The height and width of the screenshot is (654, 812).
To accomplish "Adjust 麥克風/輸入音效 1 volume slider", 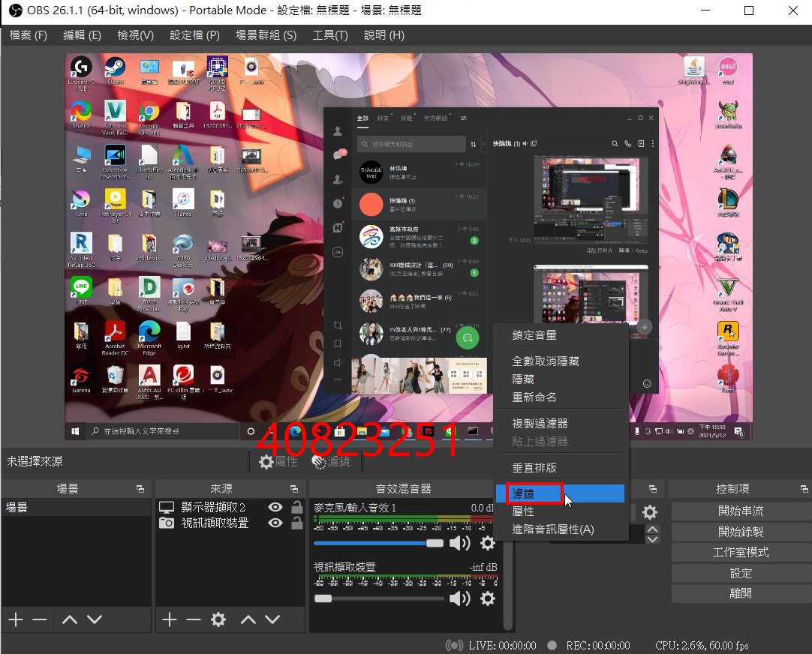I will (378, 543).
